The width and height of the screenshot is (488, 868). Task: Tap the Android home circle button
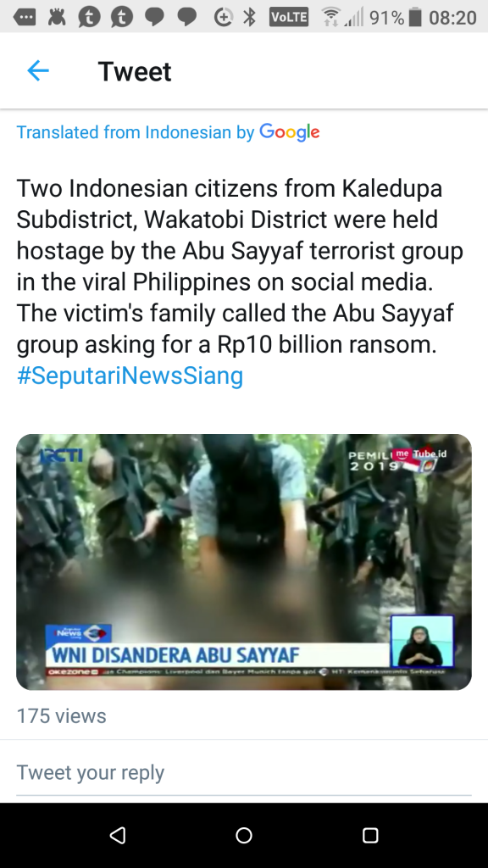point(244,835)
